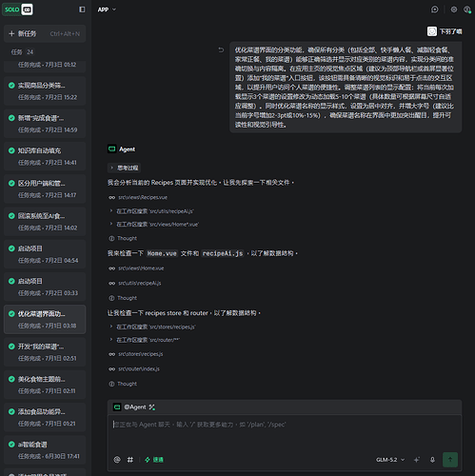Open the 启动项目 task dated 7月2日 04:54
Image resolution: width=475 pixels, height=476 pixels.
[x=45, y=254]
